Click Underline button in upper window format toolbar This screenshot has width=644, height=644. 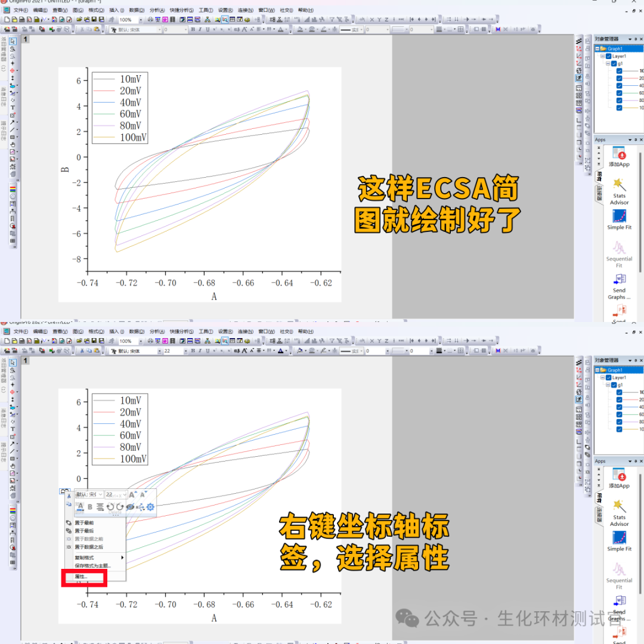[x=208, y=30]
